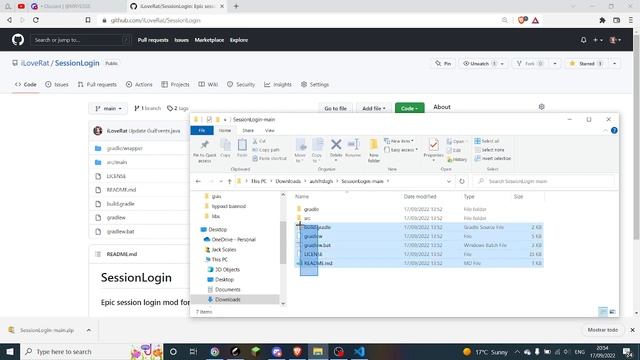
Task: Open Pull requests in GitHub header
Action: (153, 40)
